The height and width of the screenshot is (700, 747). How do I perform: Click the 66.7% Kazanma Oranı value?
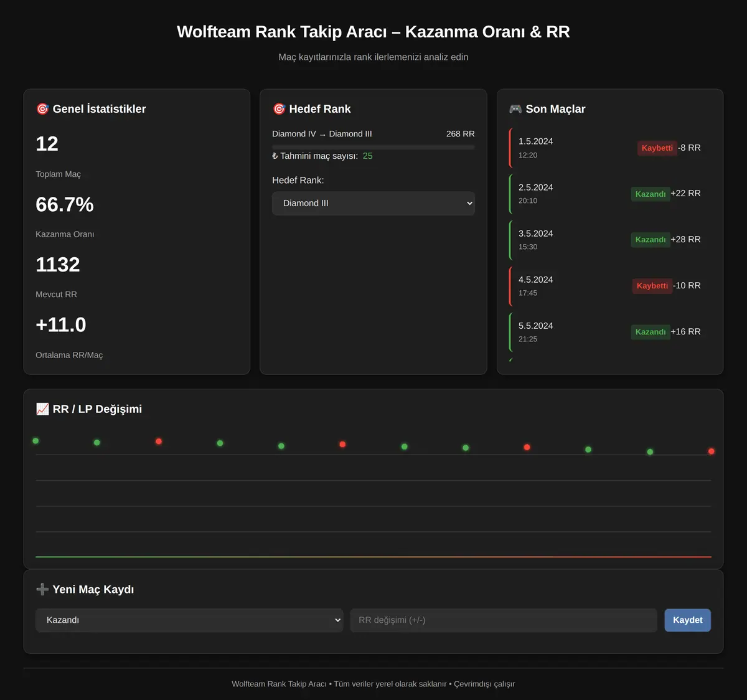point(65,204)
